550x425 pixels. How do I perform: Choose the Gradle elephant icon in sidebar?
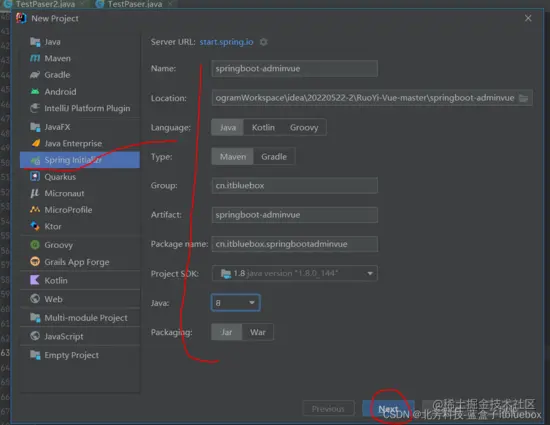tap(35, 75)
